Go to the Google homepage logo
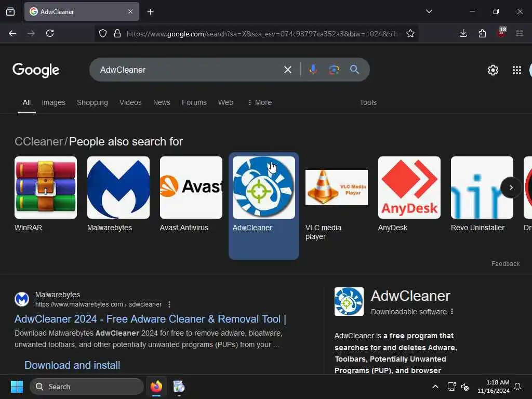 (x=36, y=70)
